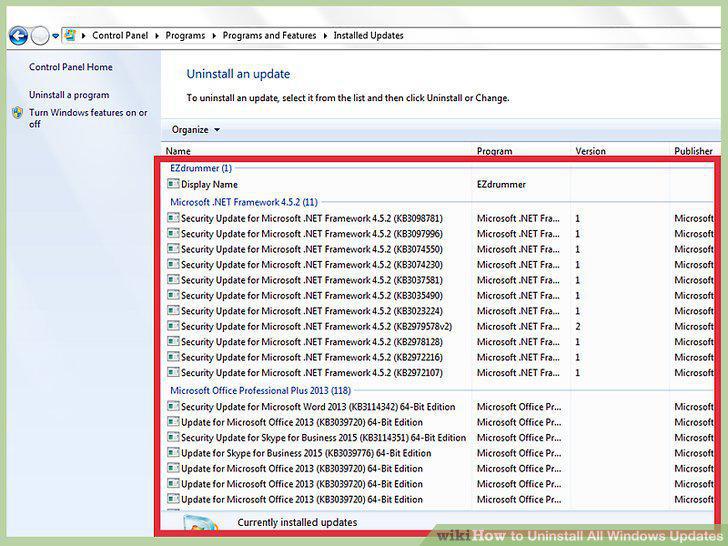
Task: Click Program cell of Word 2013 KB3114342 row
Action: click(x=519, y=407)
